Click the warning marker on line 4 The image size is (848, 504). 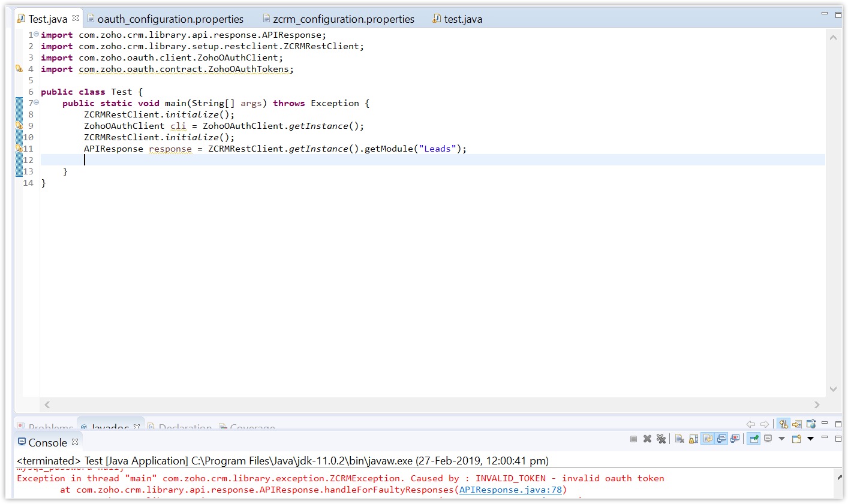click(19, 69)
